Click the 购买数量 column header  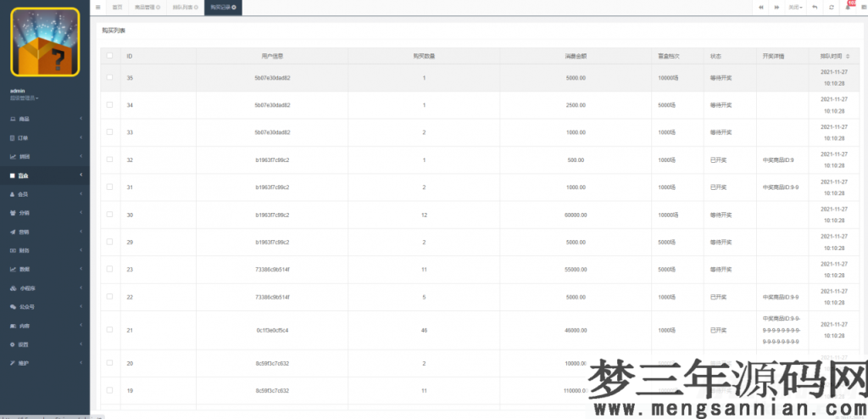click(424, 56)
